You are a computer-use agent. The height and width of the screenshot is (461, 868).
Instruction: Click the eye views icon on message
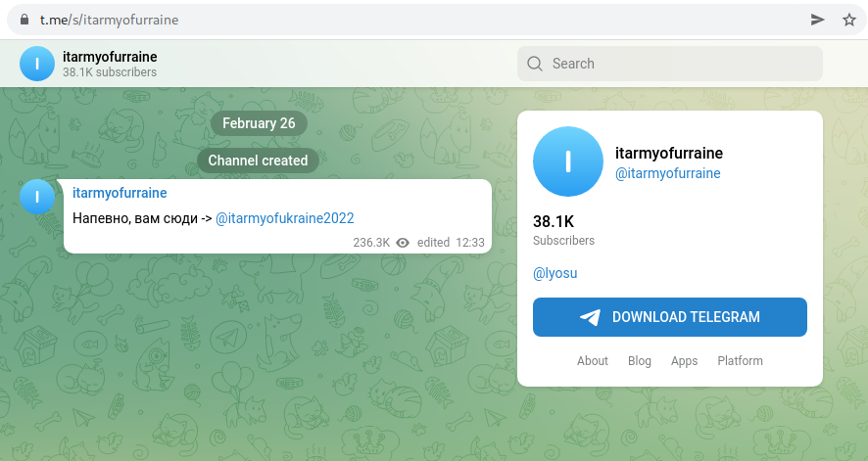tap(402, 242)
